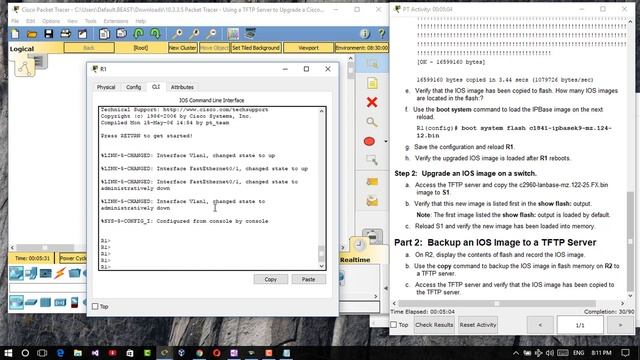Open the Options menu
This screenshot has height=360, width=640.
(51, 21)
